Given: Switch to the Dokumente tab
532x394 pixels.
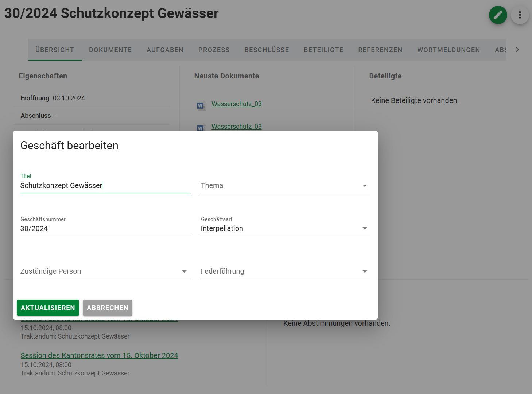Looking at the screenshot, I should (110, 50).
